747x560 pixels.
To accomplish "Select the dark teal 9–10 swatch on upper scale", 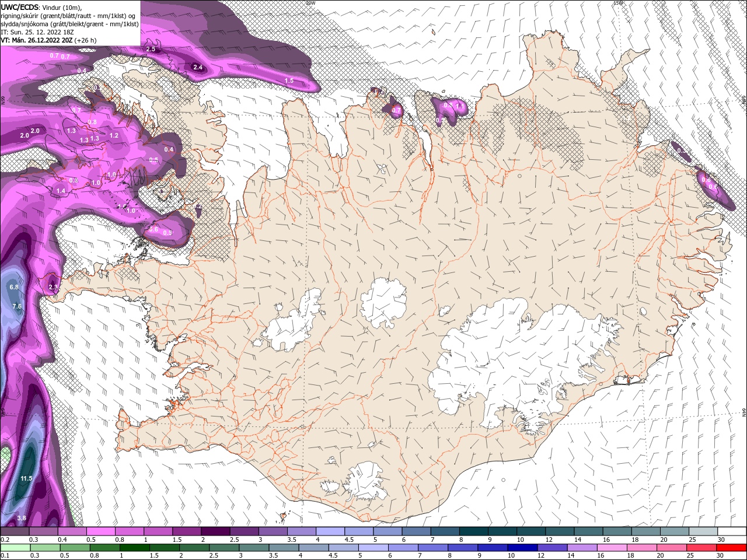I will pyautogui.click(x=503, y=531).
